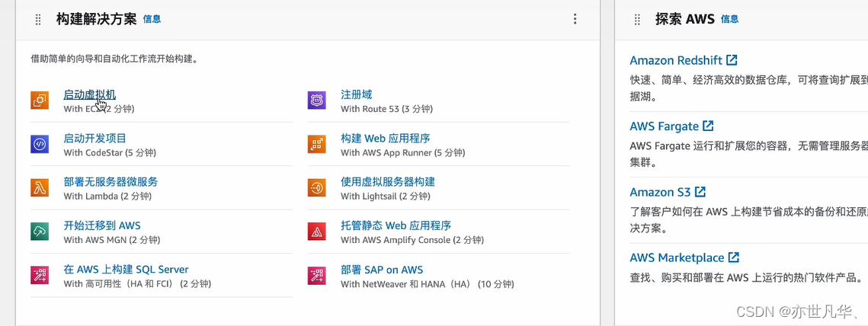Open the 开始迁移到 AWS link
The image size is (868, 326).
[x=102, y=225]
